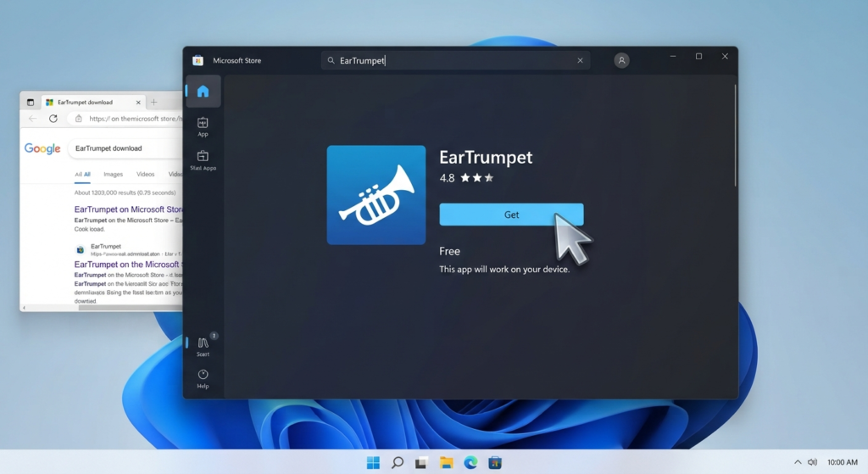The width and height of the screenshot is (868, 474).
Task: Clear the EarTrumpet search text with X
Action: point(580,60)
